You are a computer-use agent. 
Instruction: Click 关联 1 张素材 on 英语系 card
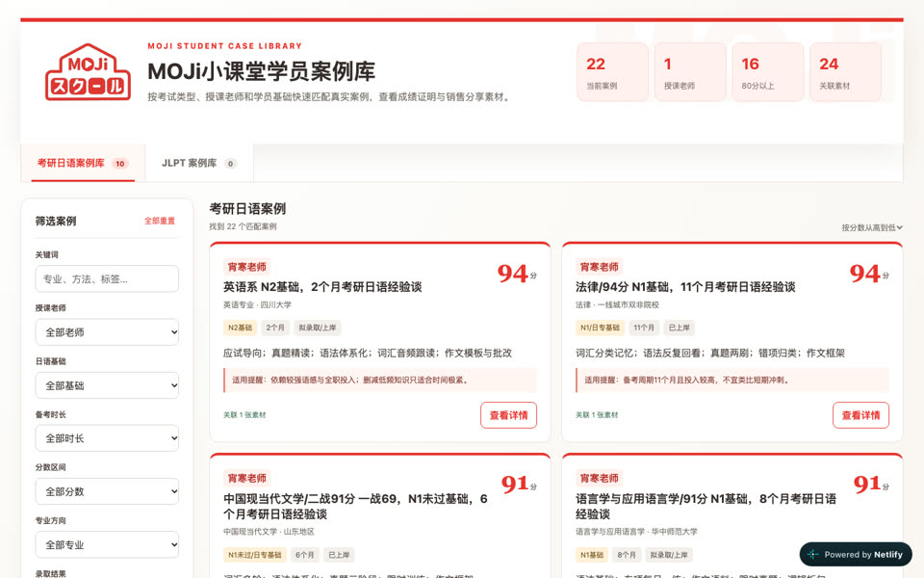pyautogui.click(x=244, y=415)
